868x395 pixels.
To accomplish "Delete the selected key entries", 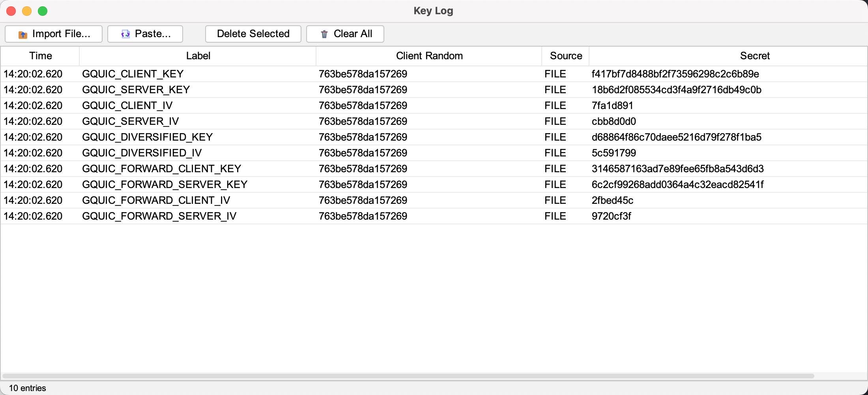I will [253, 34].
